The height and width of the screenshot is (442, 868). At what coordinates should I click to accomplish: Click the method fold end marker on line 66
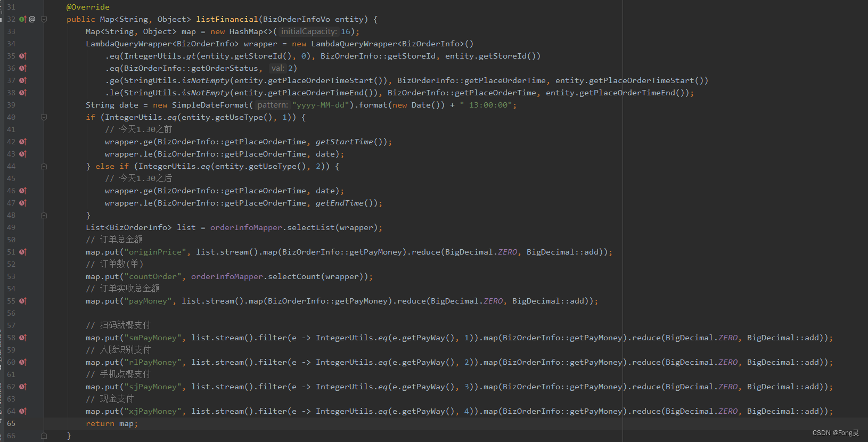[x=44, y=436]
